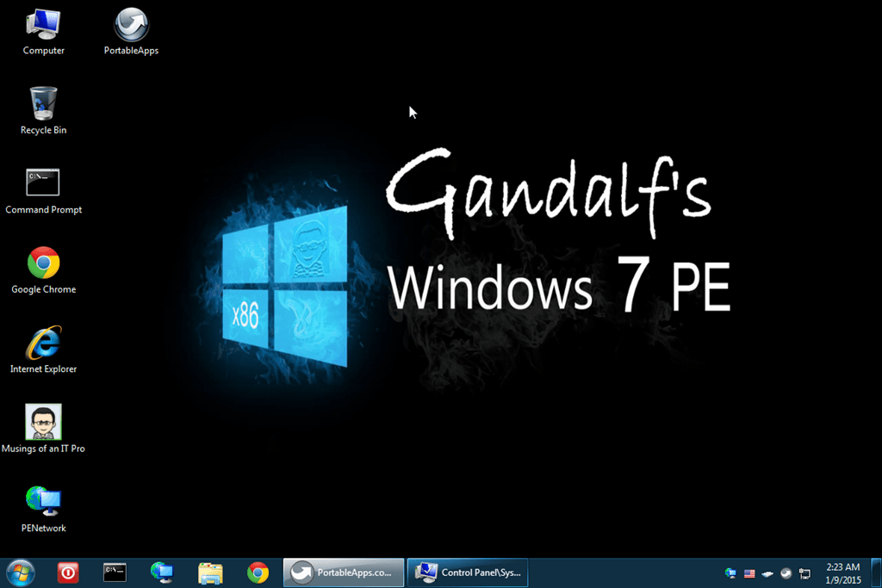This screenshot has height=588, width=882.
Task: Open the pinned PENetwork taskbar icon
Action: coord(162,573)
